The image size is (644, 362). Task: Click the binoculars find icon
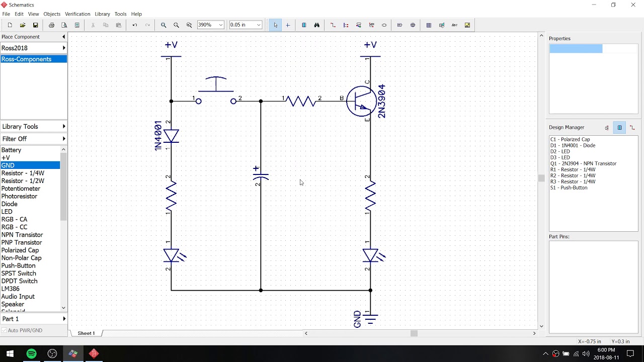point(317,25)
